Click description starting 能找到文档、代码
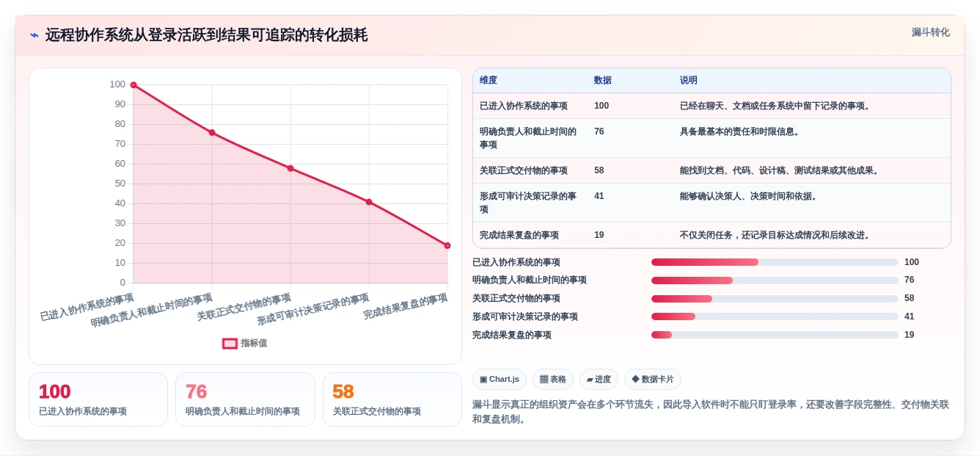 [x=780, y=170]
